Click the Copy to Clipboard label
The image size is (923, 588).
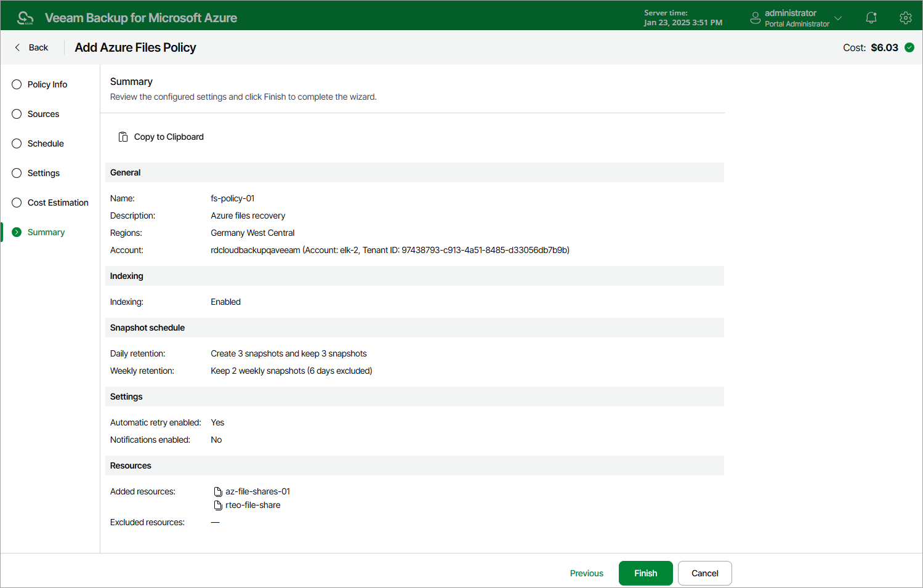pos(169,137)
